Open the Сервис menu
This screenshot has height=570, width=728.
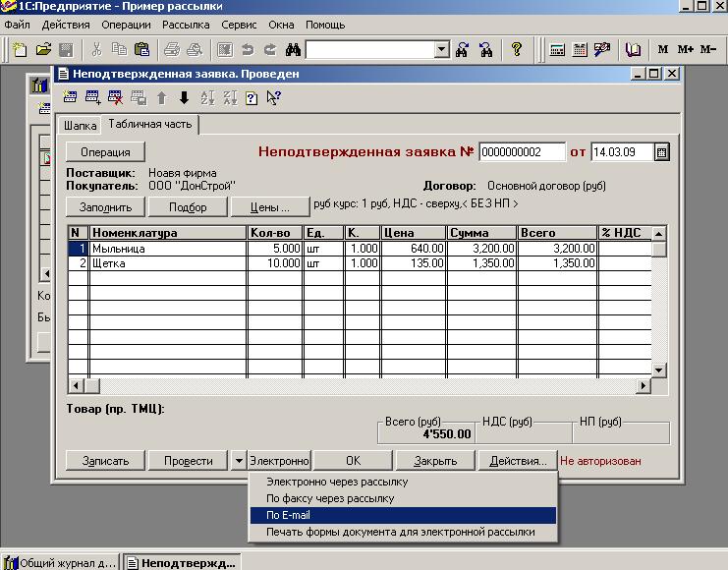[x=239, y=25]
